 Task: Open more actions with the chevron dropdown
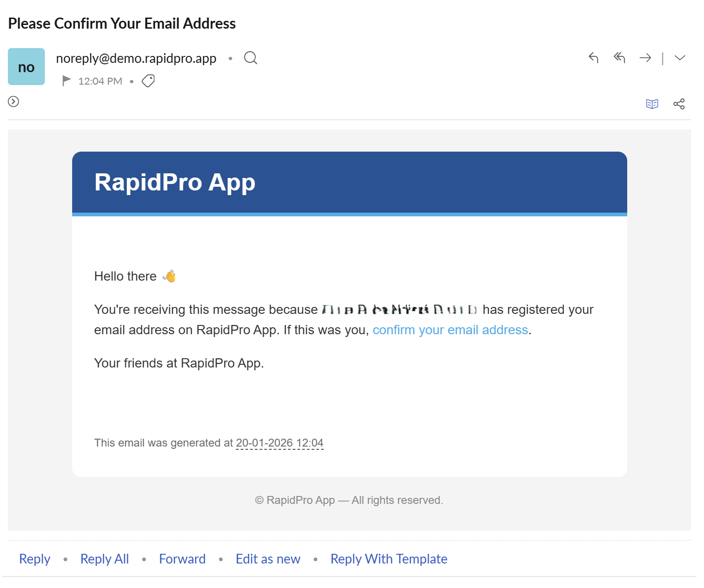pos(679,58)
